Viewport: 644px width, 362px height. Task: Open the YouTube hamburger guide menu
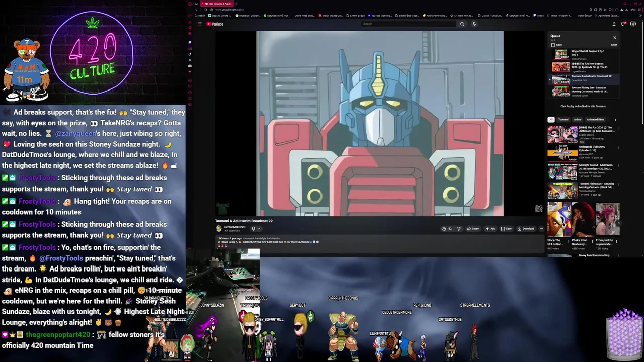200,24
